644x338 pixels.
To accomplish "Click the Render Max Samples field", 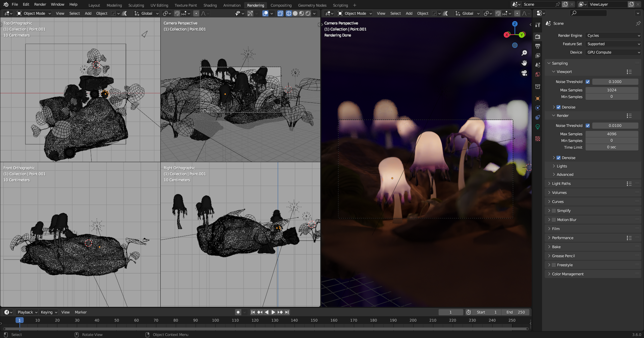I will (x=611, y=134).
